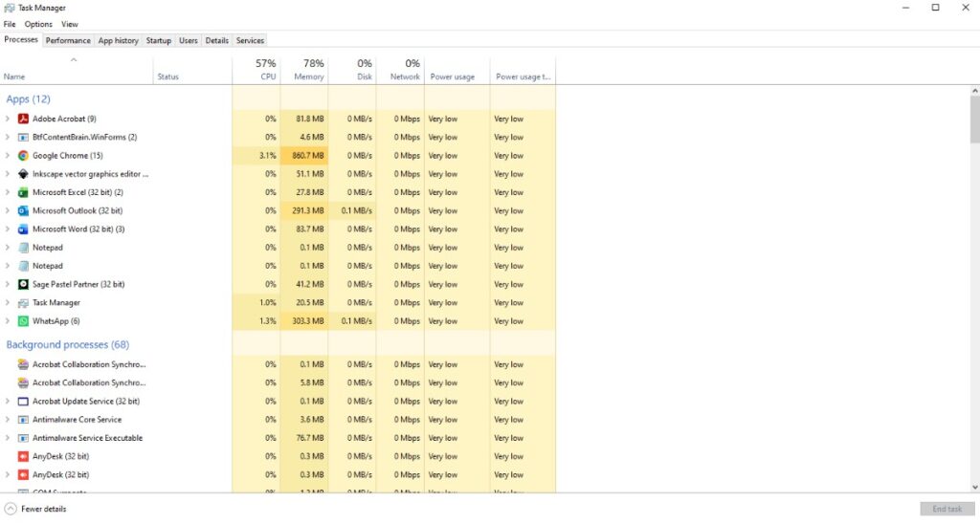Expand the Microsoft Word (32 bit) group
This screenshot has height=524, width=980.
click(x=8, y=229)
